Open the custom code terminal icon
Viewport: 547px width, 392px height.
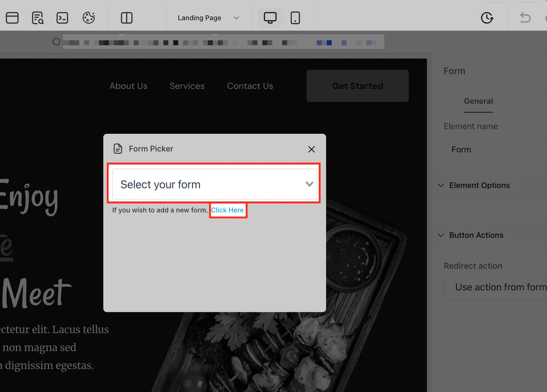point(62,18)
